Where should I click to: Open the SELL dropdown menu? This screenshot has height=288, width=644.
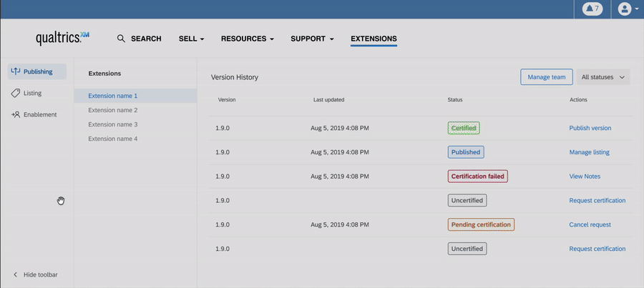(191, 39)
